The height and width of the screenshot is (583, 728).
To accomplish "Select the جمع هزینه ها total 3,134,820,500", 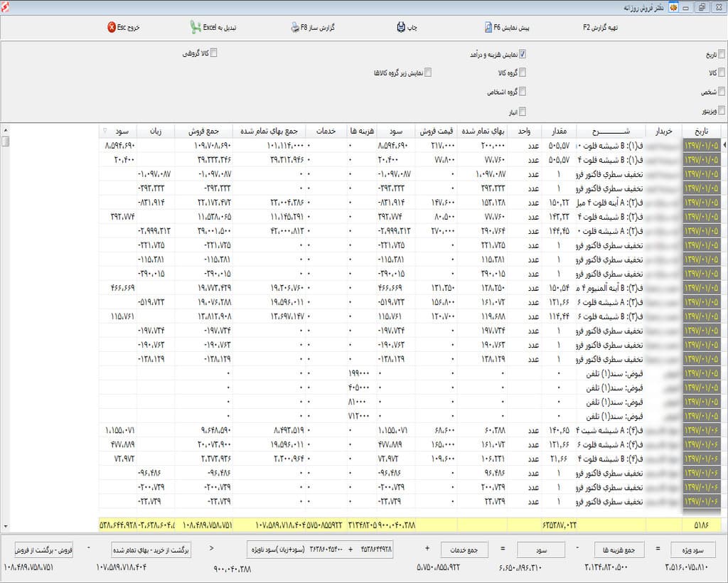I will point(606,567).
